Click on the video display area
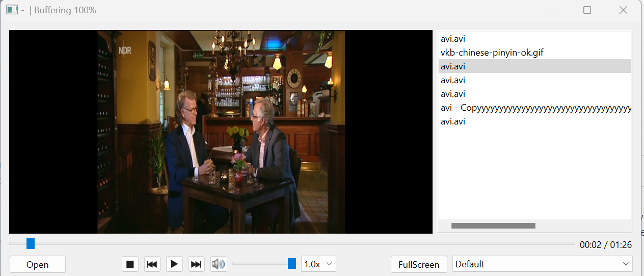This screenshot has height=276, width=644. (221, 132)
